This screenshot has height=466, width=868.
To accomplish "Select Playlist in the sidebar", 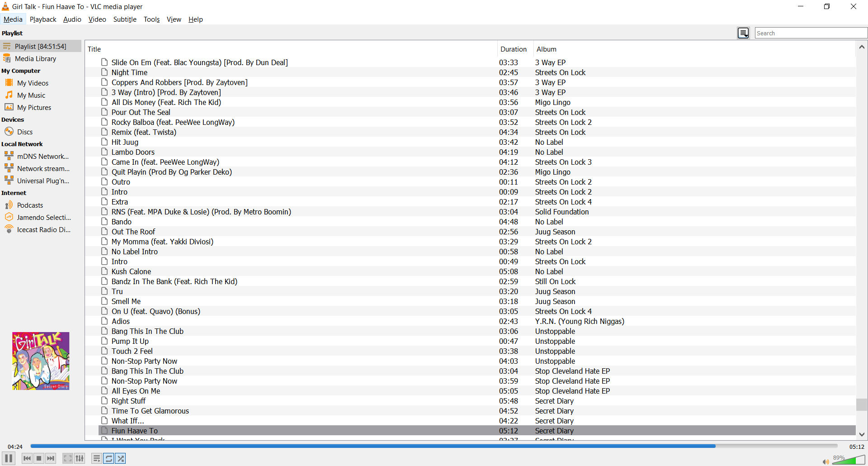I will point(41,46).
